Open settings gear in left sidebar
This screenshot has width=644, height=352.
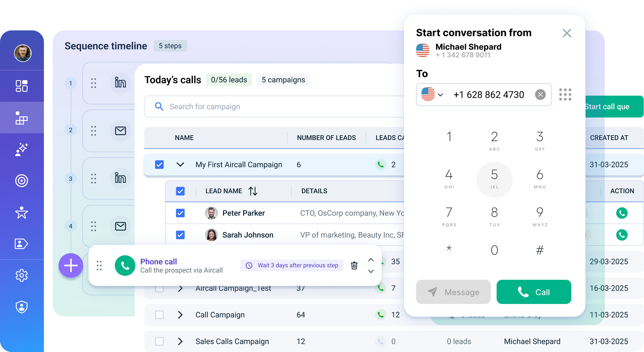[22, 275]
